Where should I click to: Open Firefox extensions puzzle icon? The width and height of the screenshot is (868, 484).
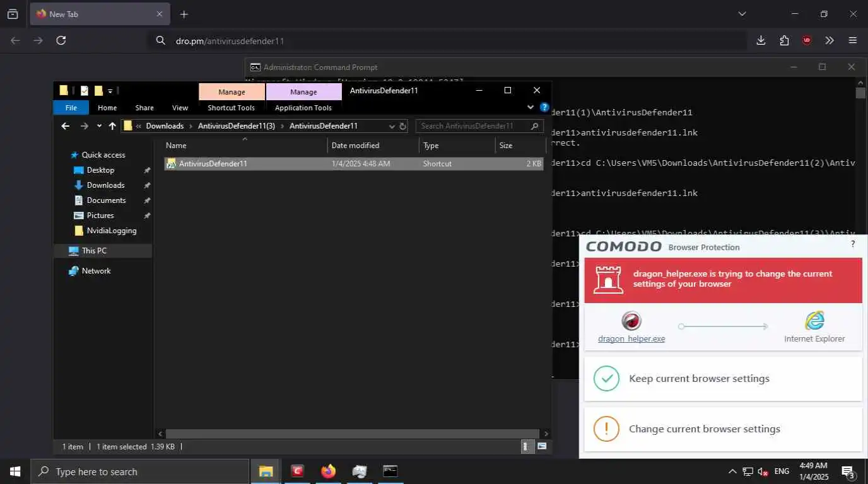pos(784,40)
